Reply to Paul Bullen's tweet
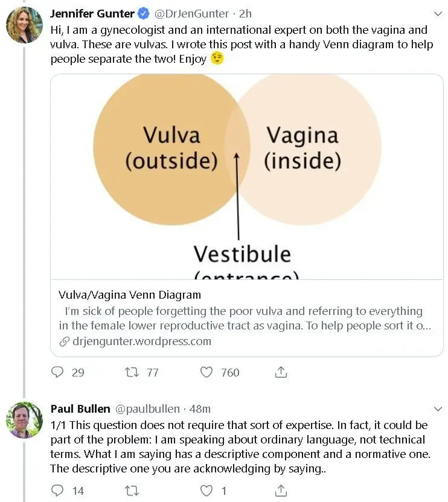Viewport: 448px width, 502px height. (x=57, y=490)
